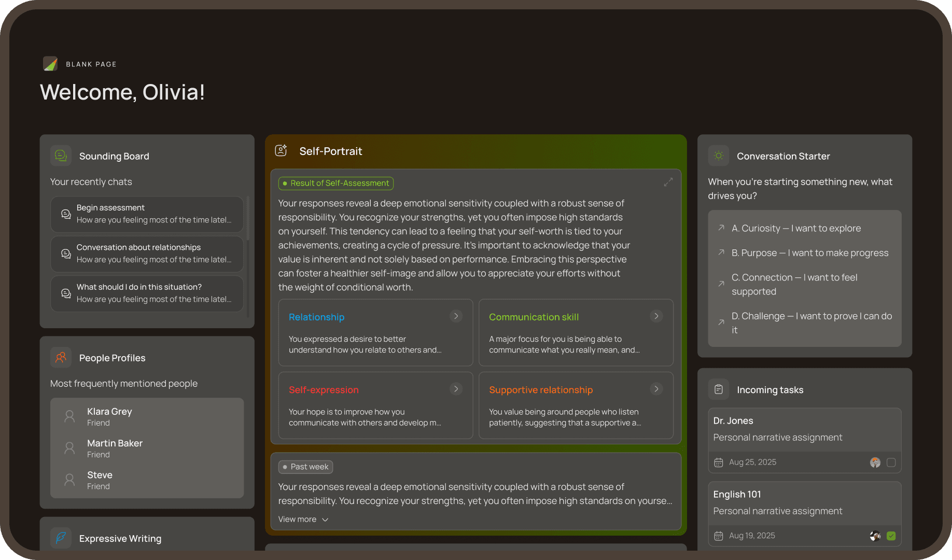Click arrow icon next to Challenge option
952x560 pixels.
coord(721,322)
